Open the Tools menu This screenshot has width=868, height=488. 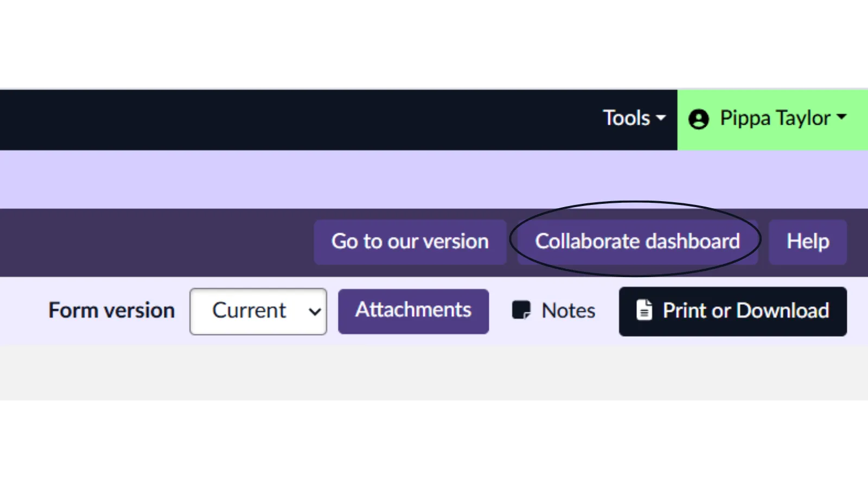tap(627, 118)
